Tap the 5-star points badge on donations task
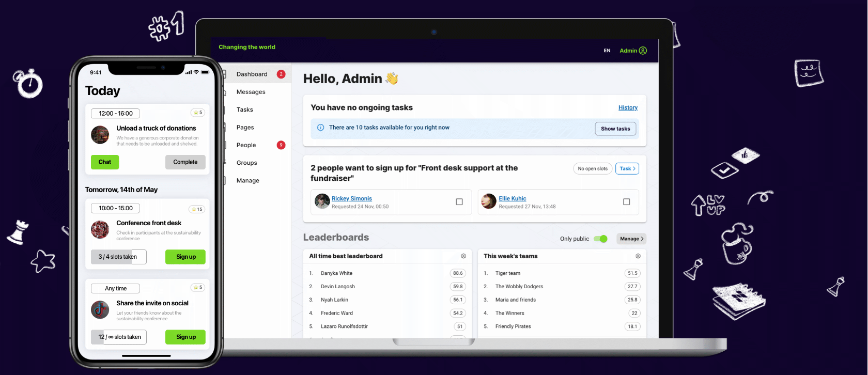 (198, 113)
